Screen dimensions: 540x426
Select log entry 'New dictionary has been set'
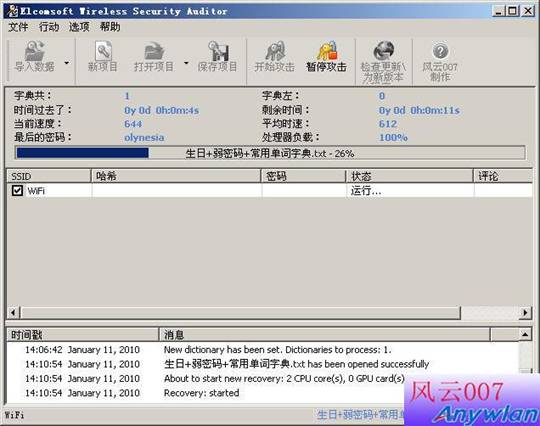[x=278, y=350]
